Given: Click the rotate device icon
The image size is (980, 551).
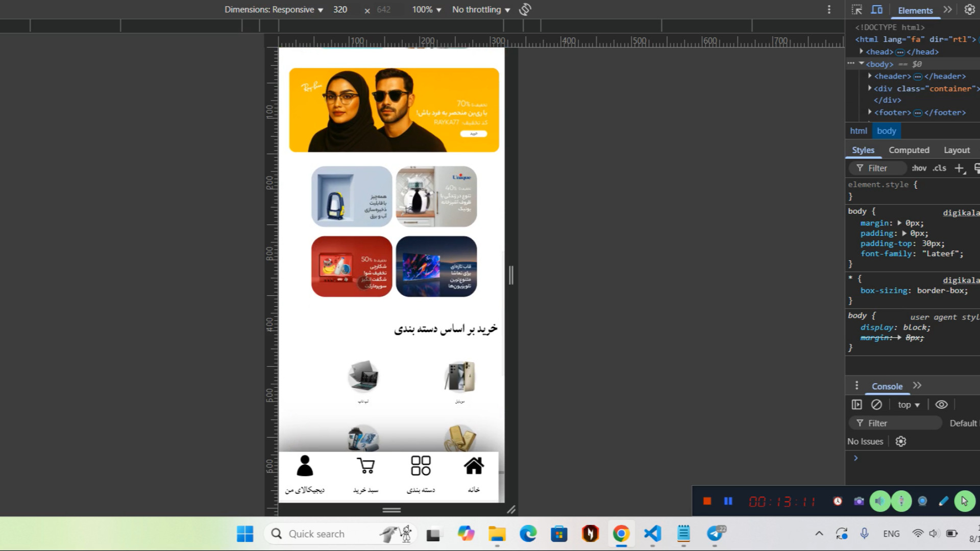Looking at the screenshot, I should [525, 10].
